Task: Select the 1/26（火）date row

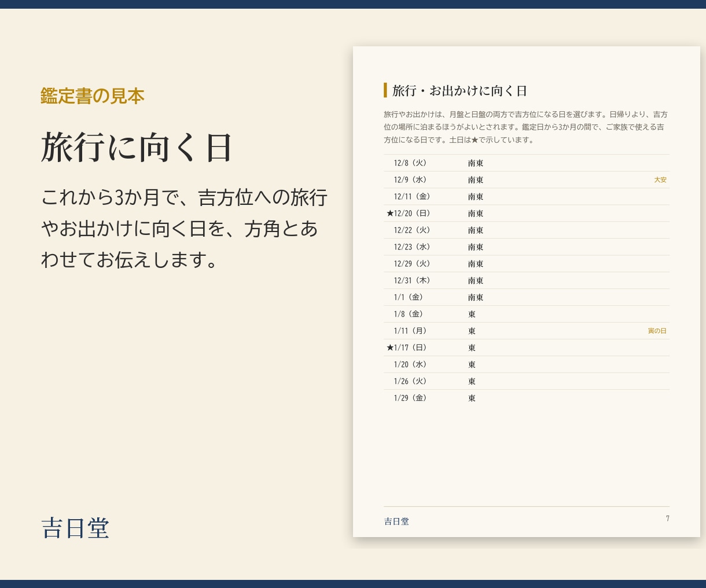Action: coord(527,381)
